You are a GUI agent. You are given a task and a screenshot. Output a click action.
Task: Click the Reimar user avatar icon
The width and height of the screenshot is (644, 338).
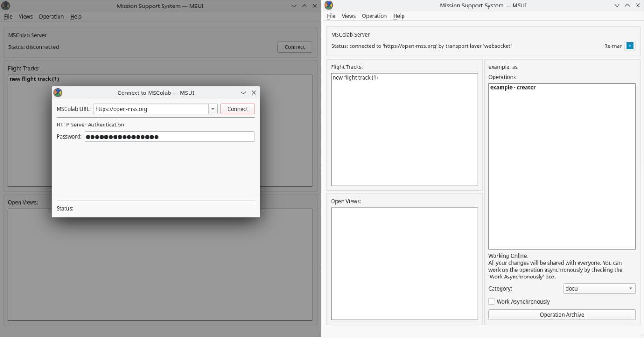point(630,46)
